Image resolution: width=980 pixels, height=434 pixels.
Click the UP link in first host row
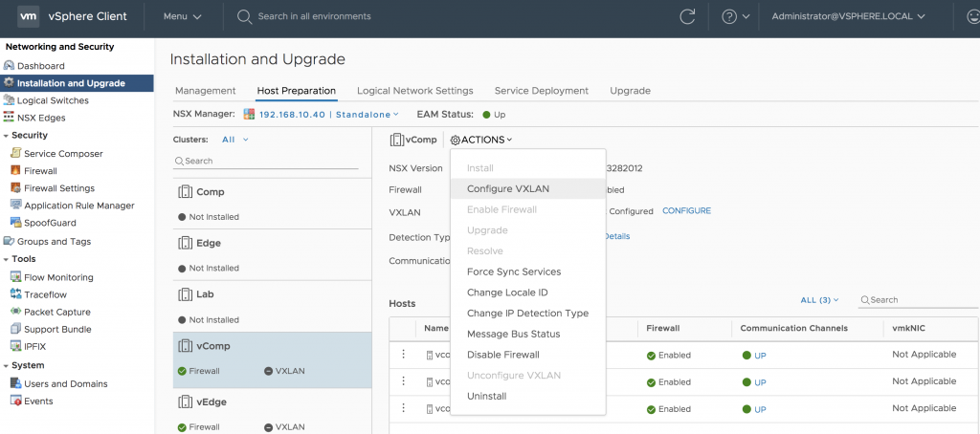tap(760, 356)
